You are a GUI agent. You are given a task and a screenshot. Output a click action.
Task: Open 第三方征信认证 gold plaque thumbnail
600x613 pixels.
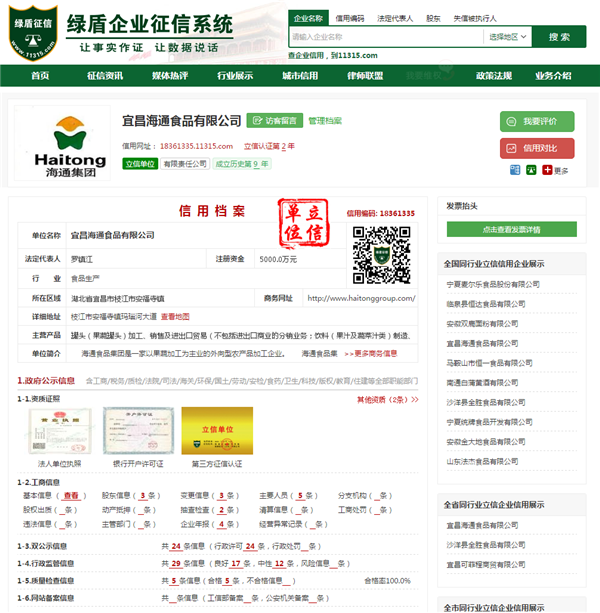(217, 431)
